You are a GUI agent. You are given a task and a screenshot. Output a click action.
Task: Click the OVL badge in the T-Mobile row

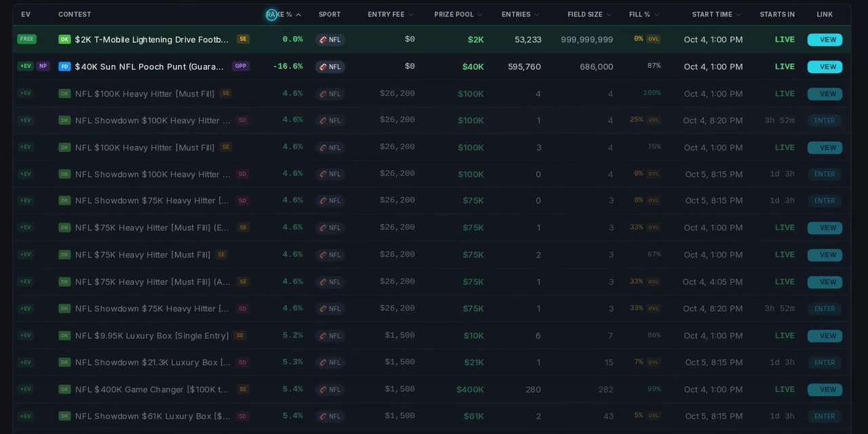(654, 39)
